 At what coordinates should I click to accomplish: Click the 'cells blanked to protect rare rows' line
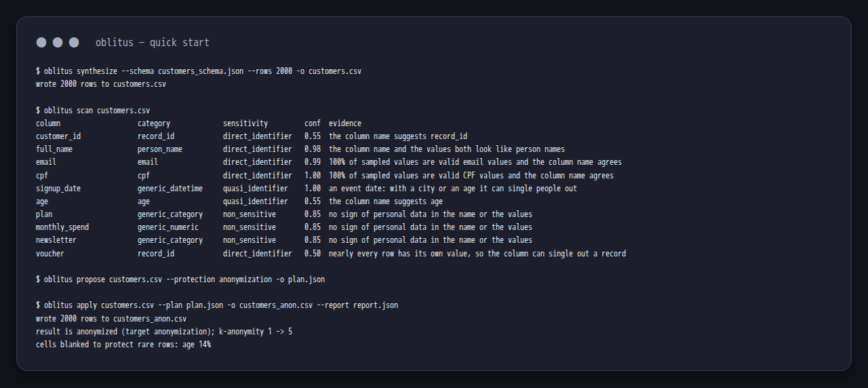(123, 345)
